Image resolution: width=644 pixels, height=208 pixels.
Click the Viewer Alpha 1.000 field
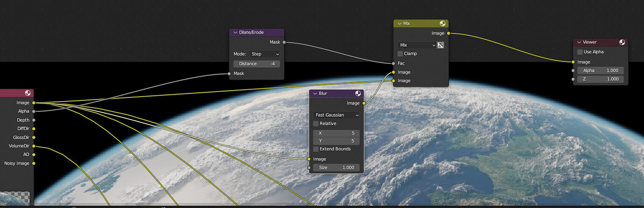[600, 70]
